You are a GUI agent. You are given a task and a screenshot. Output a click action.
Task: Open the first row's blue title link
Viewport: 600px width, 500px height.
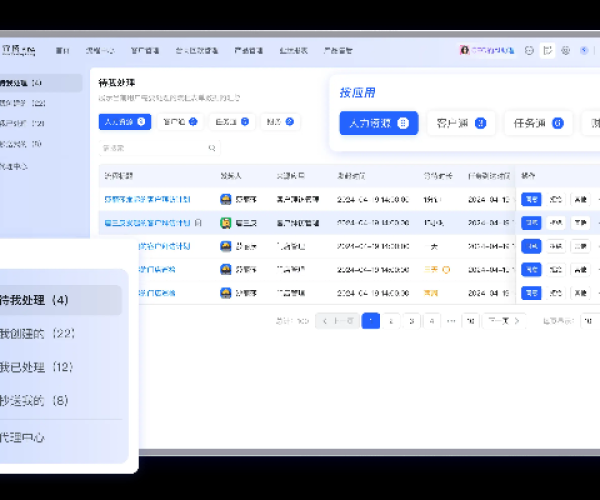click(x=147, y=199)
